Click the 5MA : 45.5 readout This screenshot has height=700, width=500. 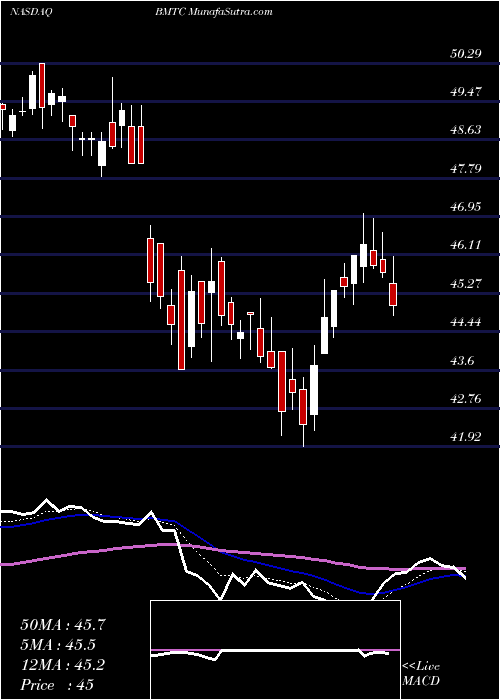pyautogui.click(x=58, y=645)
